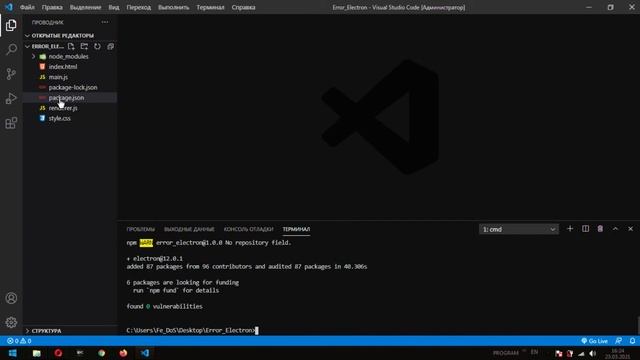Click the EN language indicator in tray
640x360 pixels.
(x=534, y=352)
